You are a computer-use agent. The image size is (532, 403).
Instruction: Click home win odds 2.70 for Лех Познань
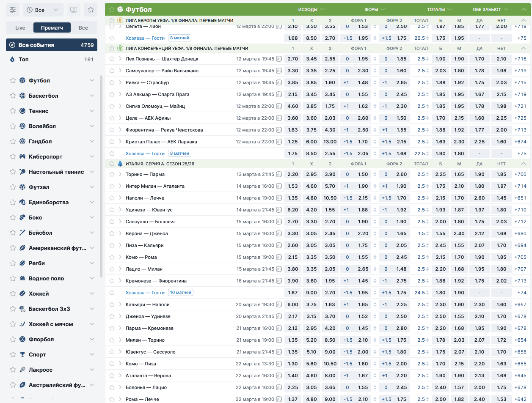pyautogui.click(x=293, y=59)
